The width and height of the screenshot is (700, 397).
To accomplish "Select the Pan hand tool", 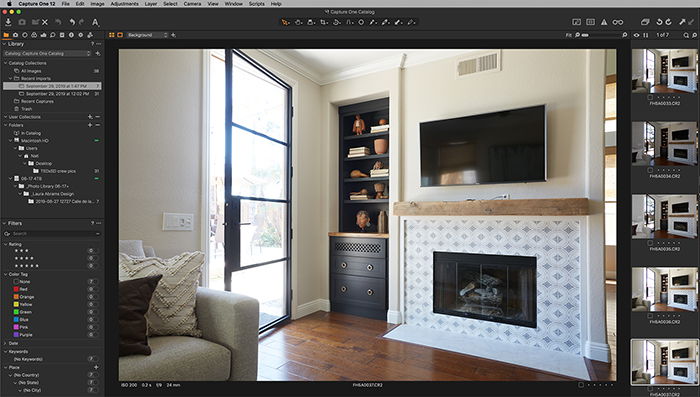I will point(298,22).
